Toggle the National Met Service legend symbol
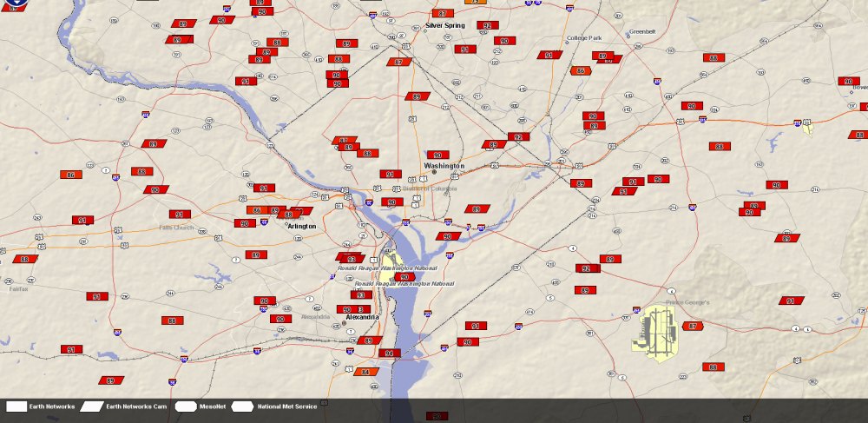Viewport: 868px width, 423px height. tap(242, 406)
